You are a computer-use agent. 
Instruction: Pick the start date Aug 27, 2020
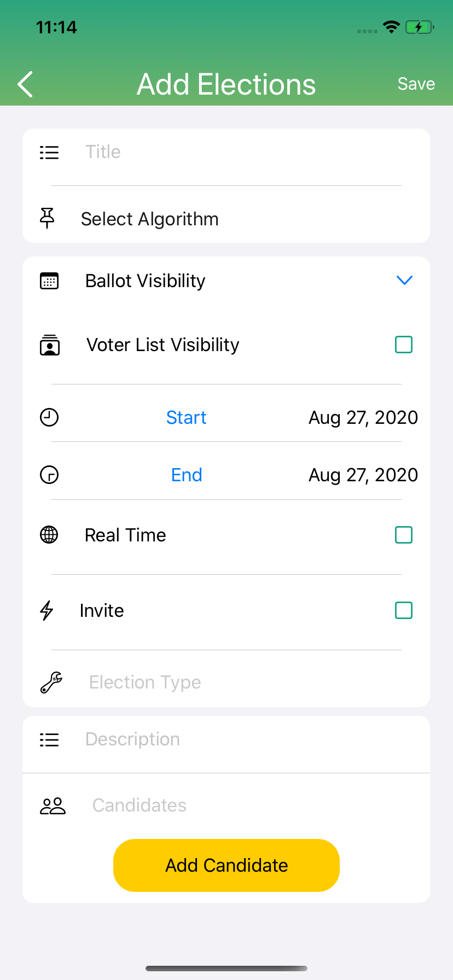pos(363,418)
